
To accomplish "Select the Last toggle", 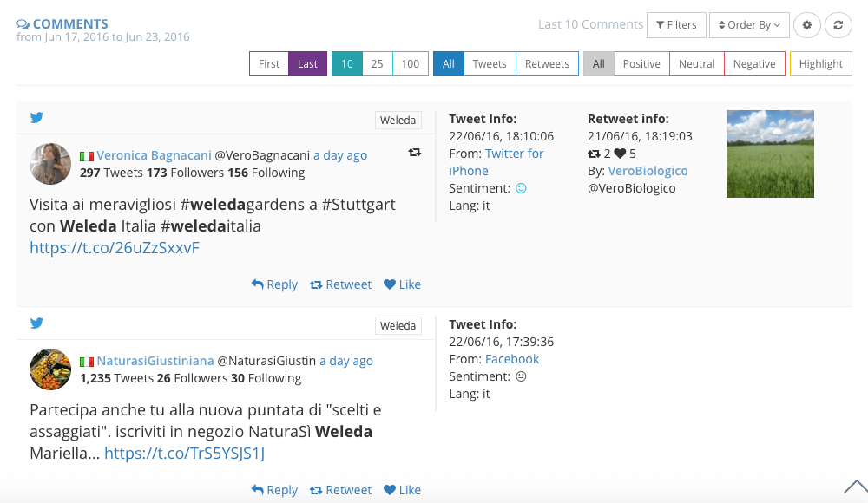I will point(308,63).
